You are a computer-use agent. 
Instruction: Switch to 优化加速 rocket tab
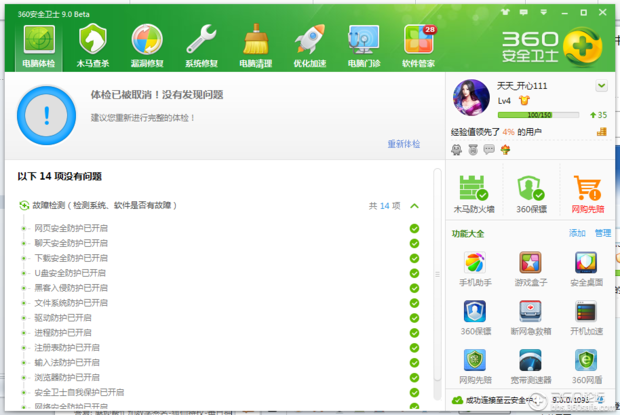(310, 46)
